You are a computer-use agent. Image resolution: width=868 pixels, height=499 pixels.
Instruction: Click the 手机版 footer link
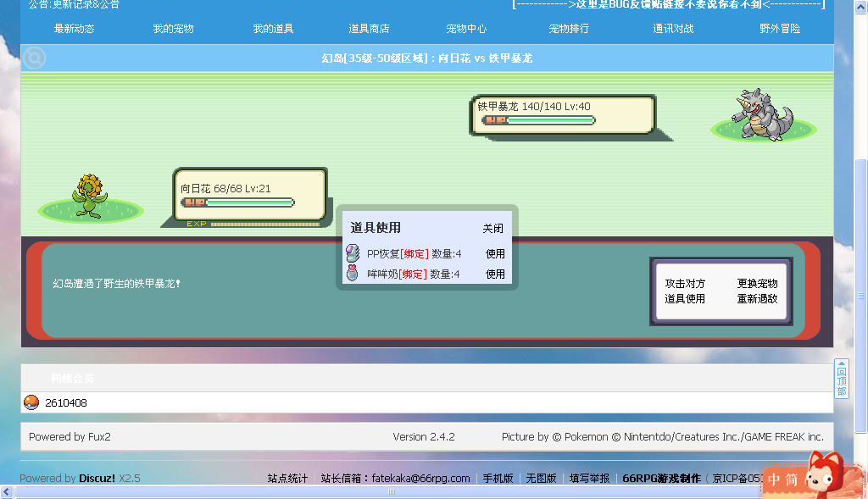click(x=498, y=478)
